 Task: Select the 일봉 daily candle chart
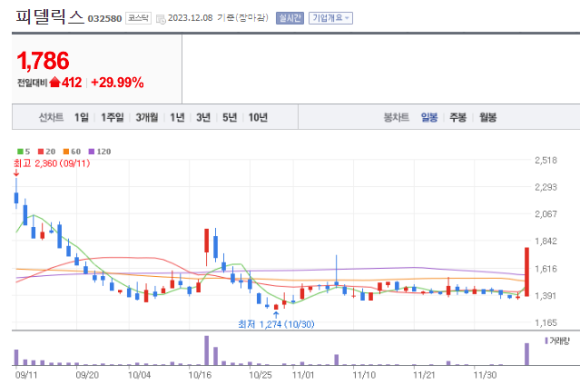tap(429, 118)
